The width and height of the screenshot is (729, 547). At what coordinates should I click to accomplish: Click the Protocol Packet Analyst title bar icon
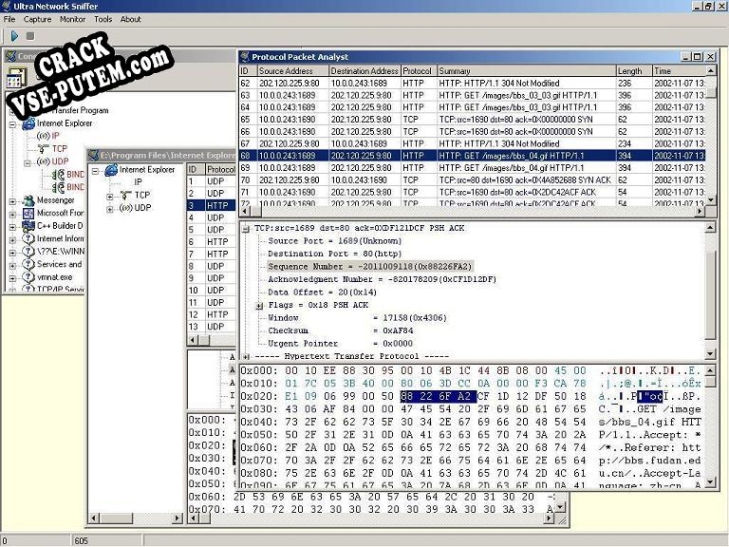(x=245, y=57)
